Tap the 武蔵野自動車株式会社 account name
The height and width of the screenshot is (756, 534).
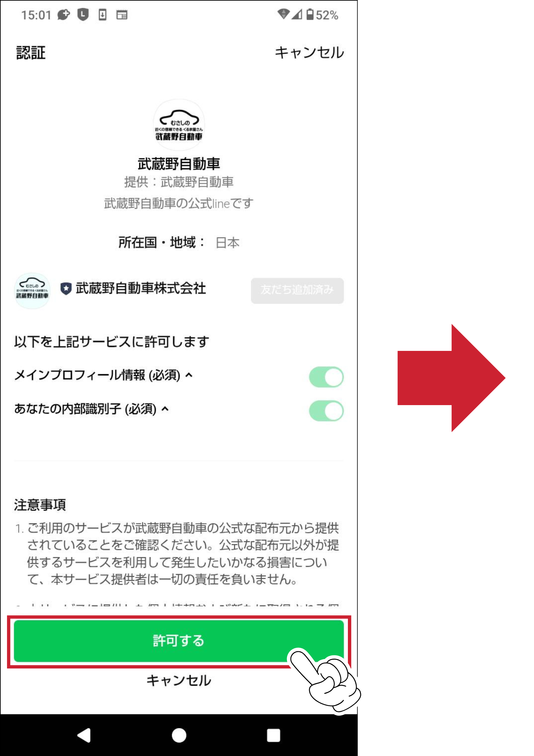[141, 289]
